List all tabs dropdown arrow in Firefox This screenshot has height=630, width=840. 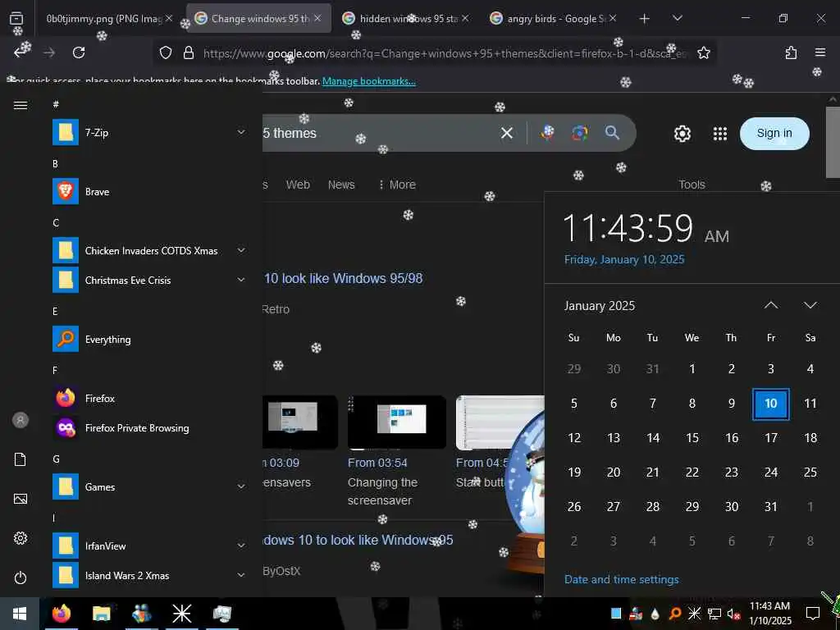pyautogui.click(x=677, y=18)
